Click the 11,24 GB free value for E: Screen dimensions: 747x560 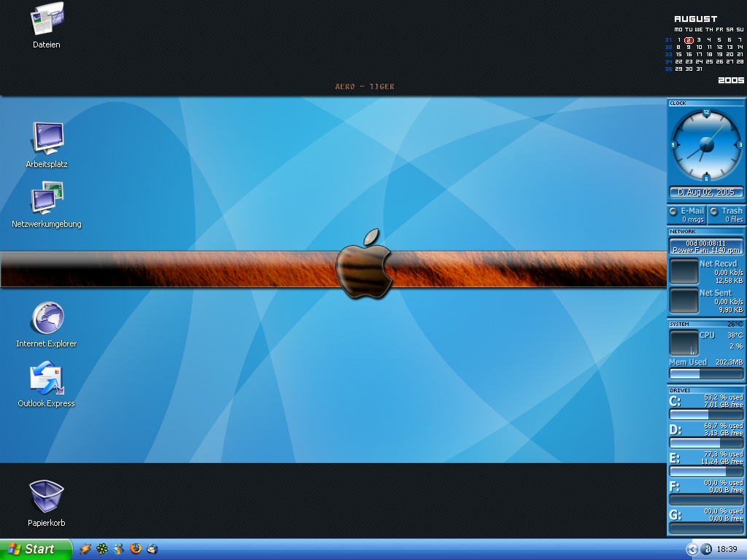(721, 462)
